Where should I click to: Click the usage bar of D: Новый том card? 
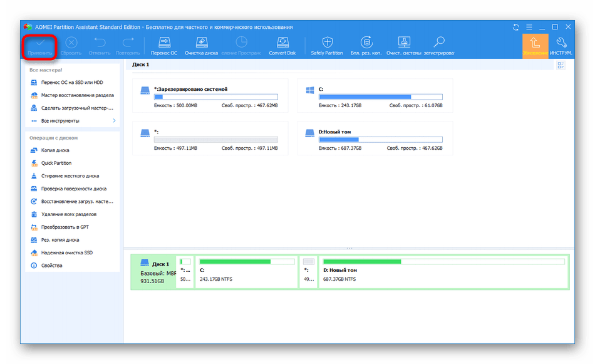[380, 139]
